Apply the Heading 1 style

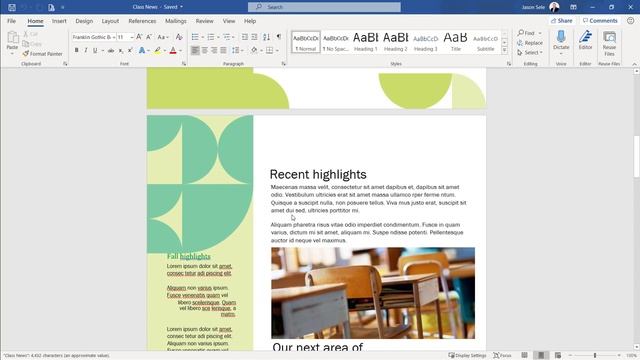tap(365, 42)
